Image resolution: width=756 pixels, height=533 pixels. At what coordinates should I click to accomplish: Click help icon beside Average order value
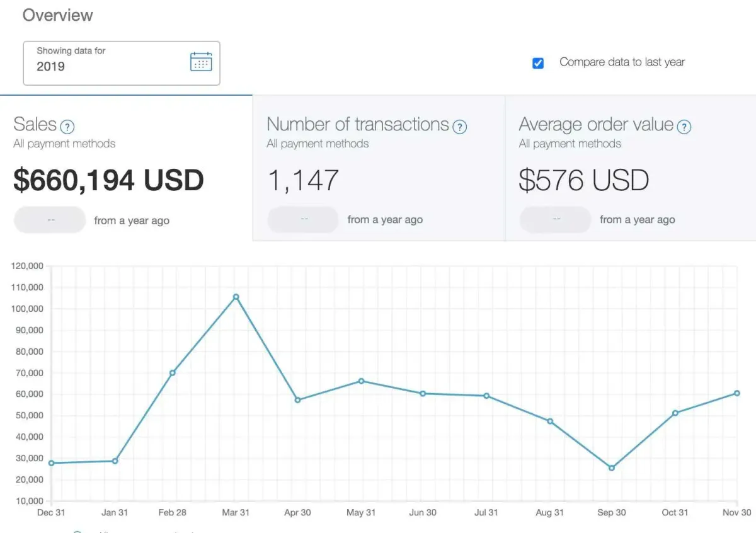point(684,127)
